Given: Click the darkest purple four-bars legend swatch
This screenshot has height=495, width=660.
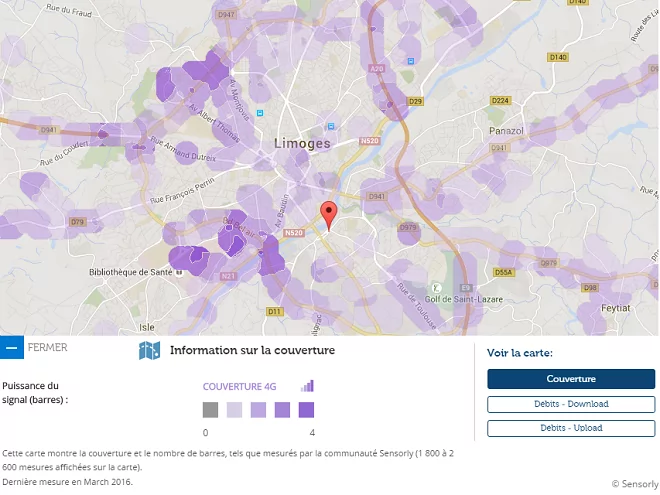Looking at the screenshot, I should pos(306,410).
